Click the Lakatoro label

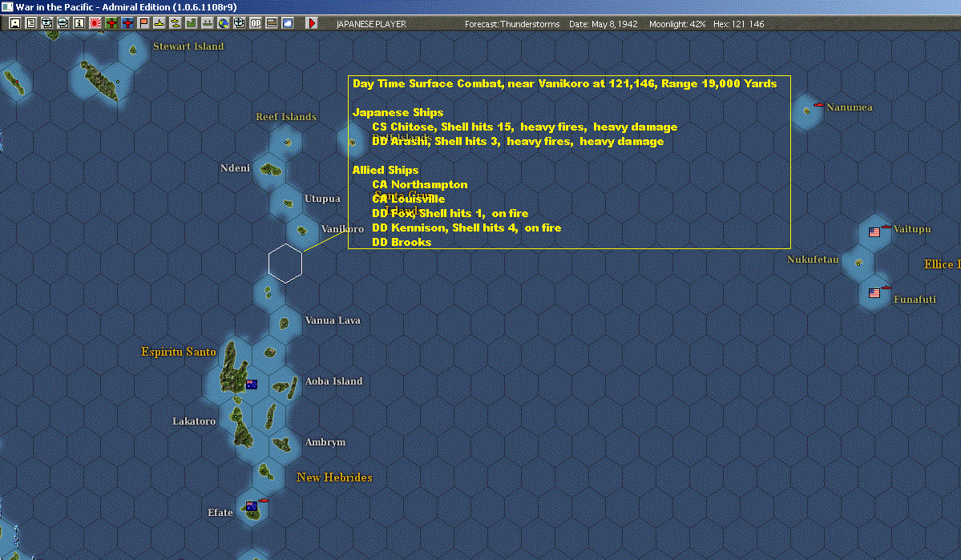point(194,421)
